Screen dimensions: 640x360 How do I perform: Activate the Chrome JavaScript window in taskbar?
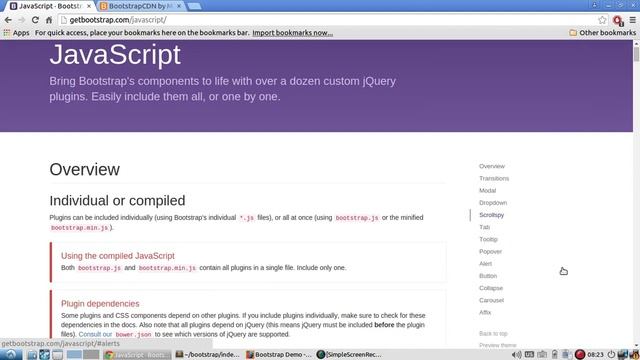click(137, 355)
